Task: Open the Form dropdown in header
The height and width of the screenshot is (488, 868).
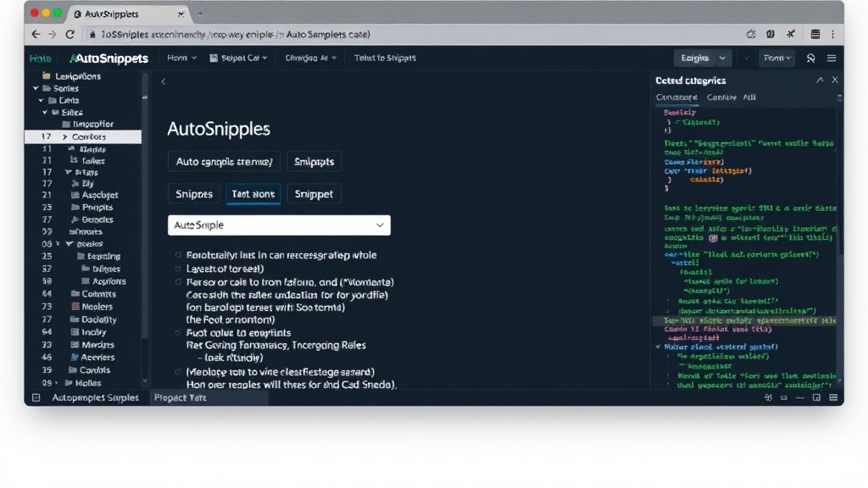Action: [777, 58]
